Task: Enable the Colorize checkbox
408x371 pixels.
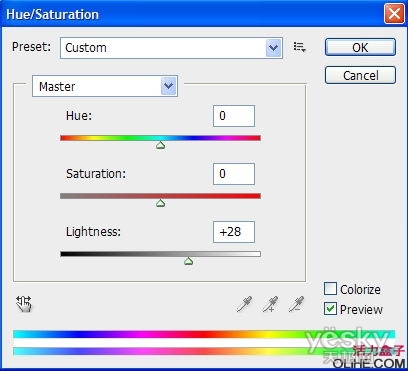Action: coord(330,289)
